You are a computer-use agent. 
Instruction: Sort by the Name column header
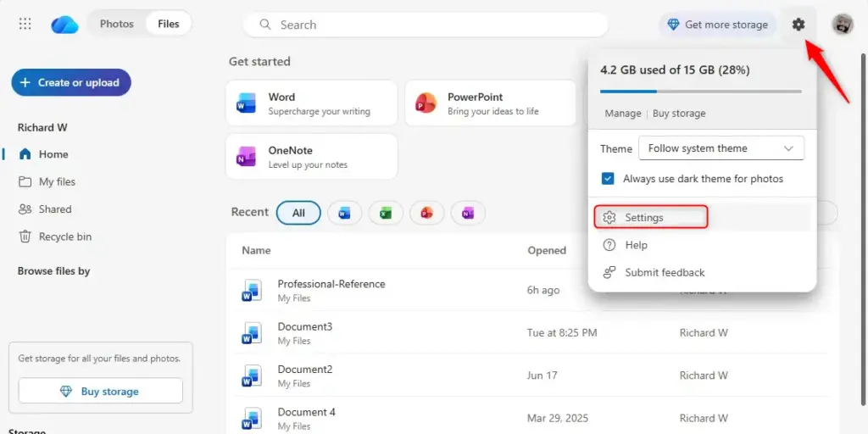pyautogui.click(x=256, y=250)
